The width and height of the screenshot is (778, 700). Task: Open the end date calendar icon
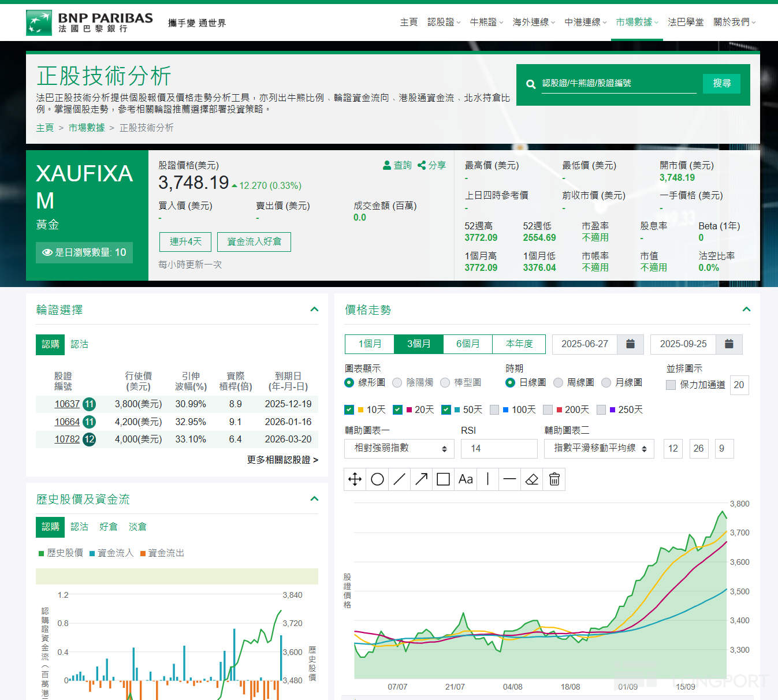click(729, 344)
